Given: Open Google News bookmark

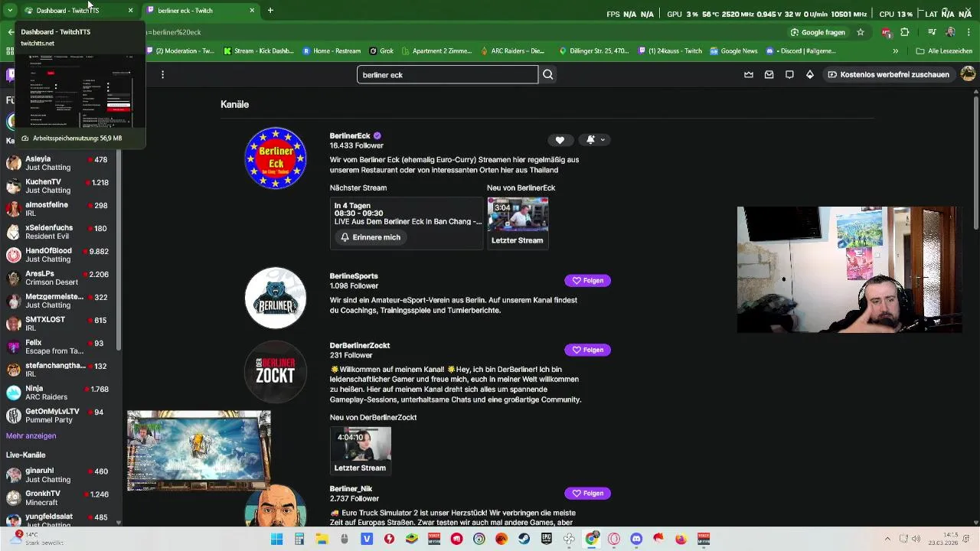Looking at the screenshot, I should [x=733, y=51].
